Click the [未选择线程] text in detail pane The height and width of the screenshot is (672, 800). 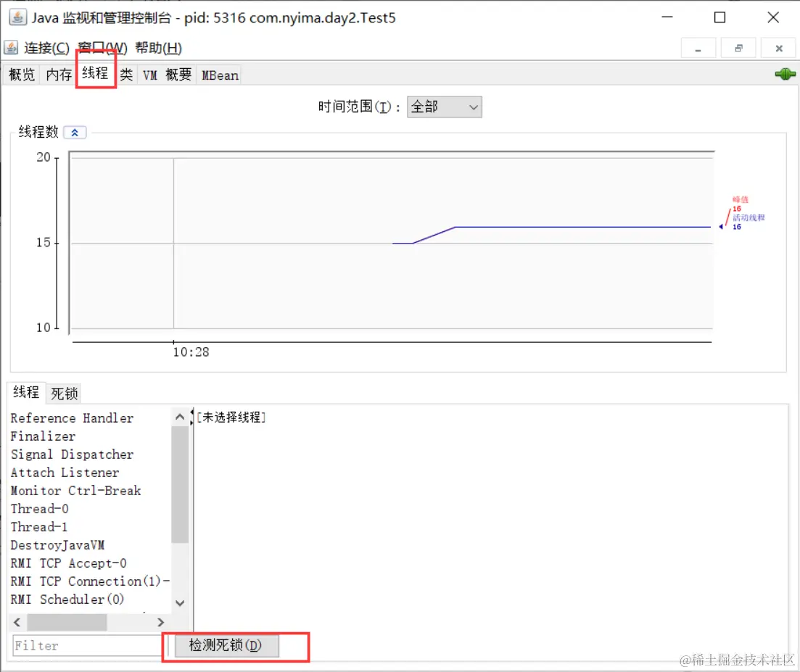click(231, 417)
